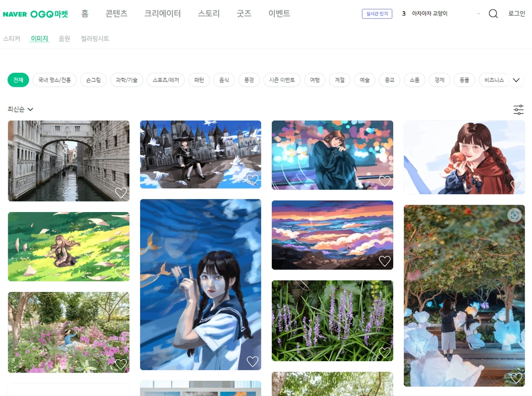532x396 pixels.
Task: Like the Venice canal photo with heart
Action: coord(121,193)
